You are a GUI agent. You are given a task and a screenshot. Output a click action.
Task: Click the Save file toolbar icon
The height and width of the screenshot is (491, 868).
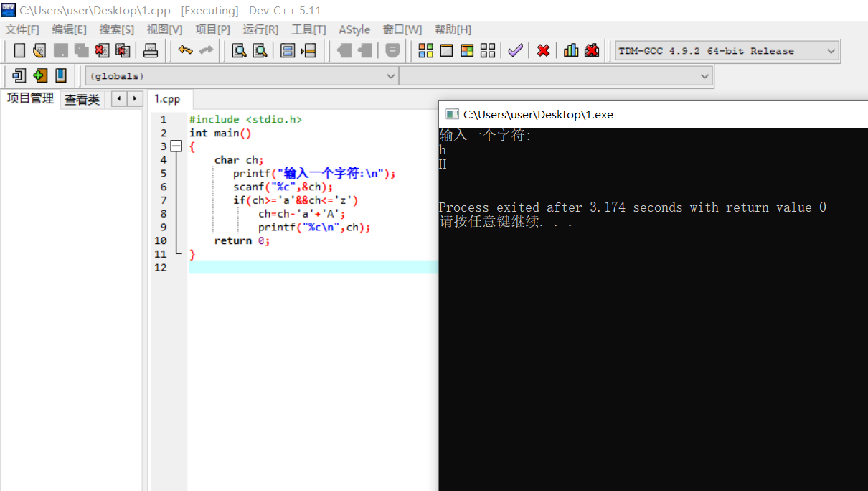click(61, 51)
